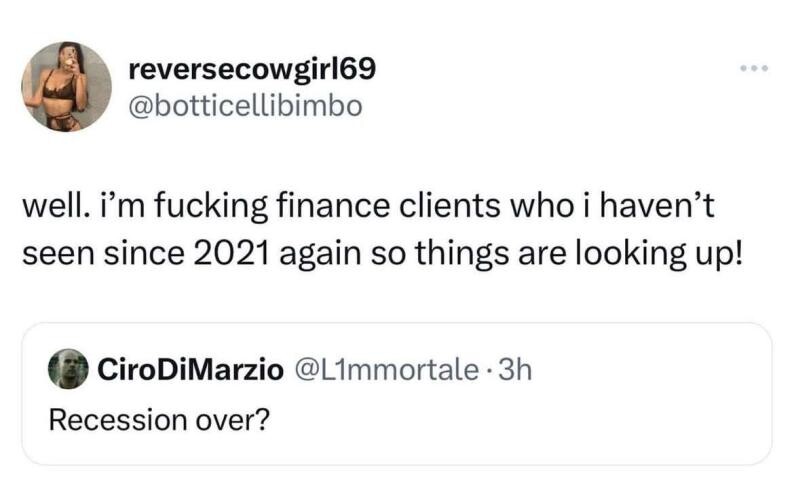Open CiroDiMarzio's small avatar in quoted tweet

click(68, 369)
